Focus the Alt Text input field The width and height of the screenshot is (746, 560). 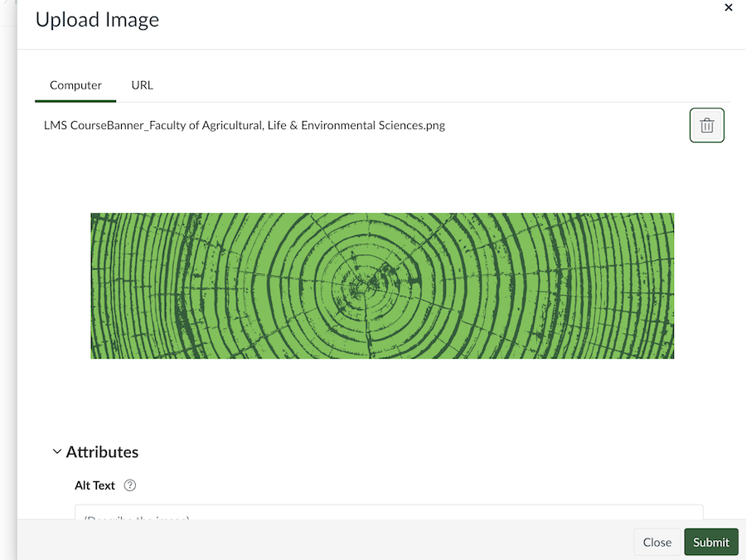(x=388, y=513)
